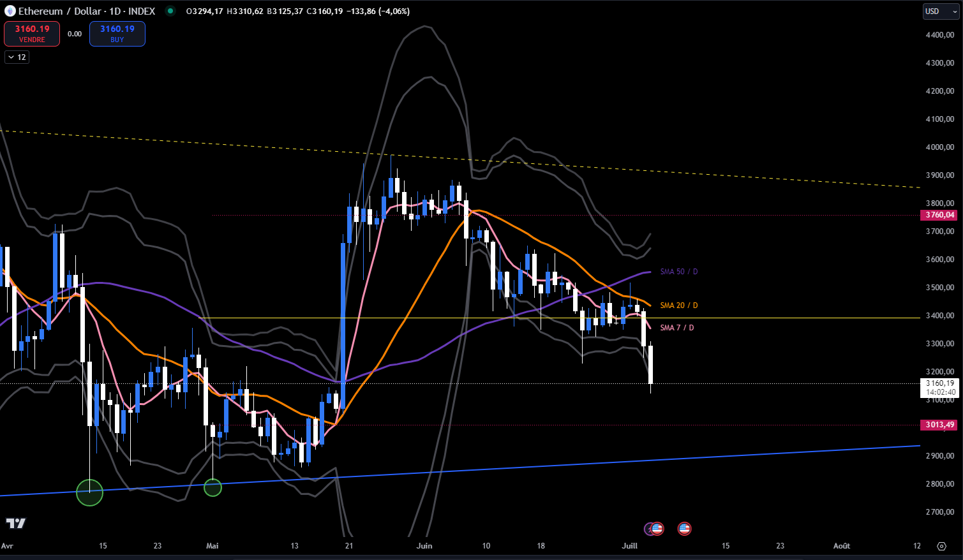This screenshot has height=560, width=963.
Task: Click the purple event bubble behind the flag icon
Action: [x=649, y=528]
